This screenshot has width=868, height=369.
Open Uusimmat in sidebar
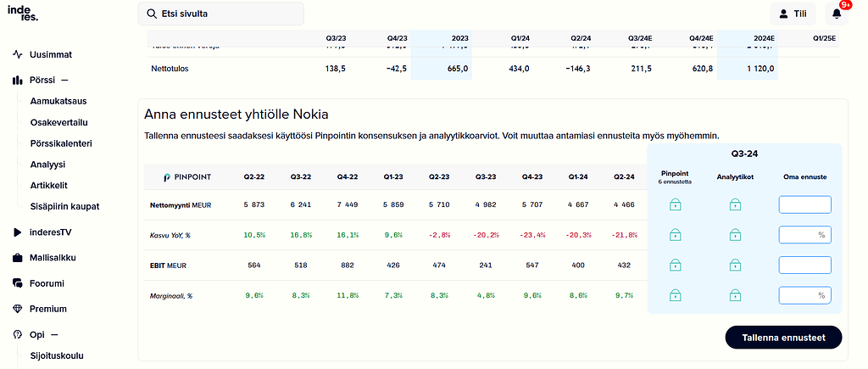pos(50,54)
